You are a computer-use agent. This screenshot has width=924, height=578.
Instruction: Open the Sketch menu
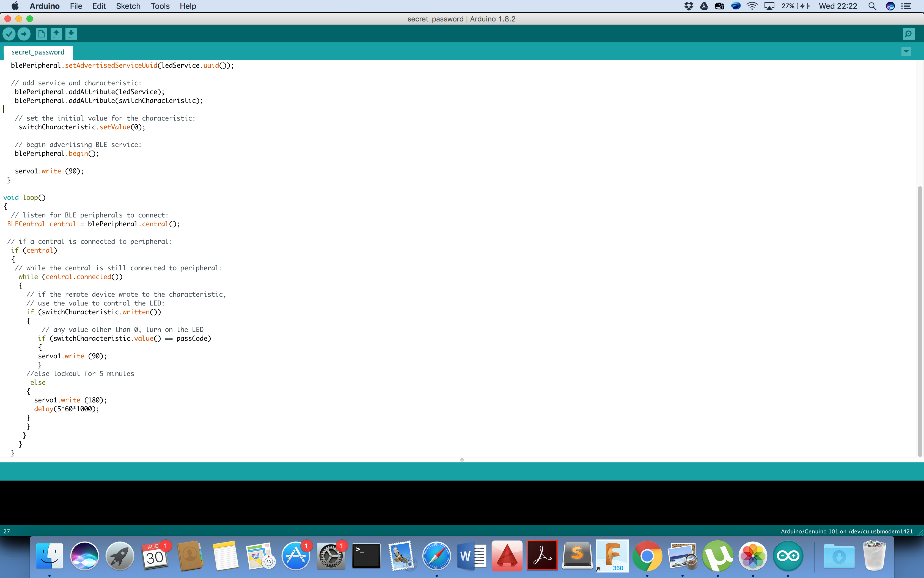coord(128,6)
